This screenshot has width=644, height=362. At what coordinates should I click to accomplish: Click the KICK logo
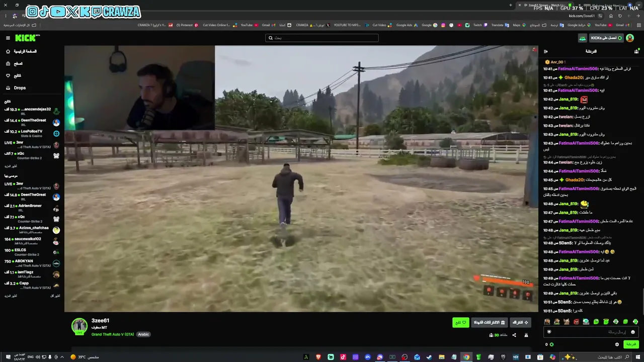pyautogui.click(x=27, y=38)
